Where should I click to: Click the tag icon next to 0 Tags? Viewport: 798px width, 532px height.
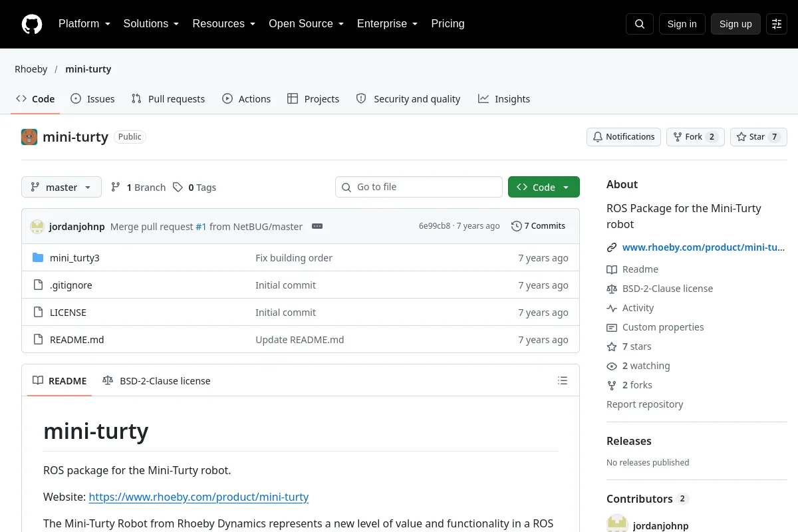pyautogui.click(x=178, y=188)
